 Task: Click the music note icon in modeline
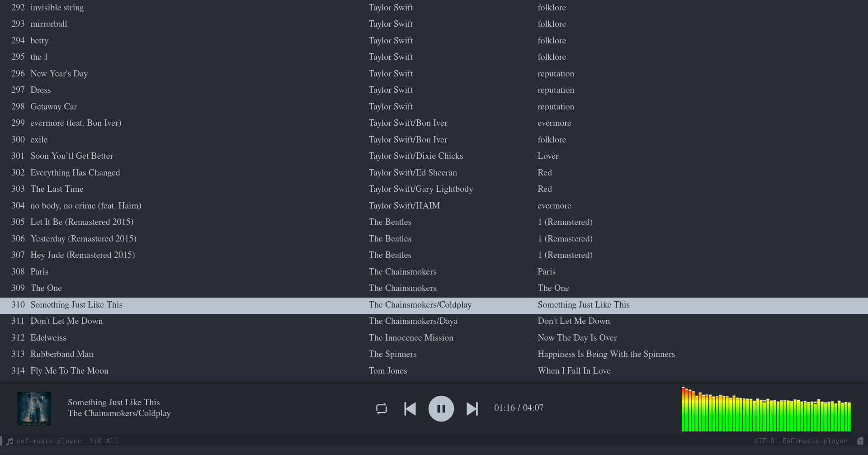pos(9,441)
